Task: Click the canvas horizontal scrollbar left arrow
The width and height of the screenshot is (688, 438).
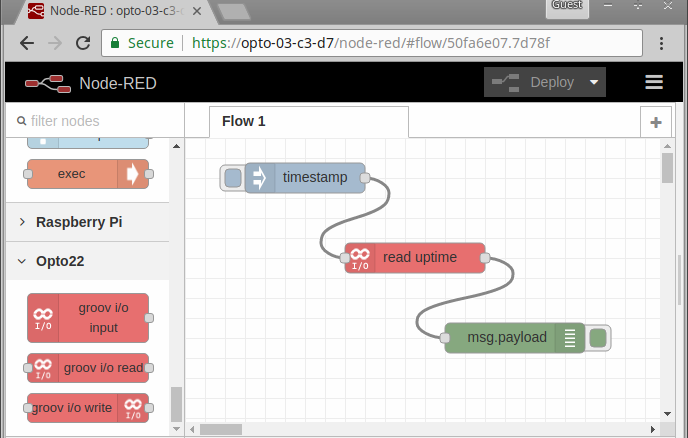Action: (192, 429)
